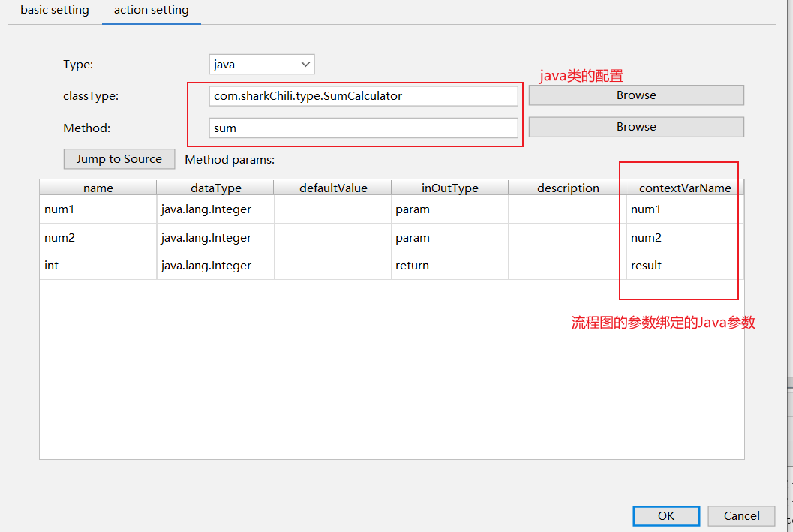Screen dimensions: 793x532
Task: Open the Type dropdown showing java
Action: coord(261,65)
